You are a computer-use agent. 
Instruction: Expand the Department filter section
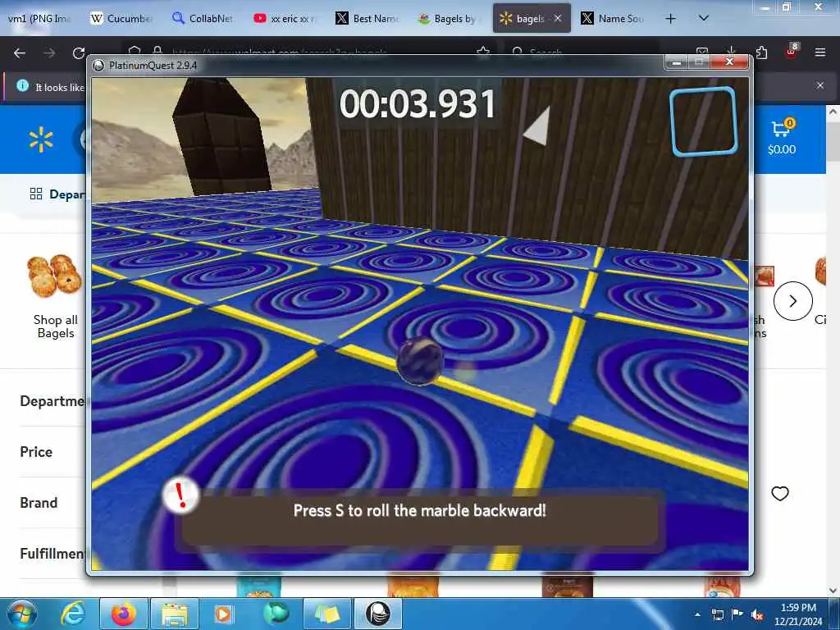(x=52, y=401)
